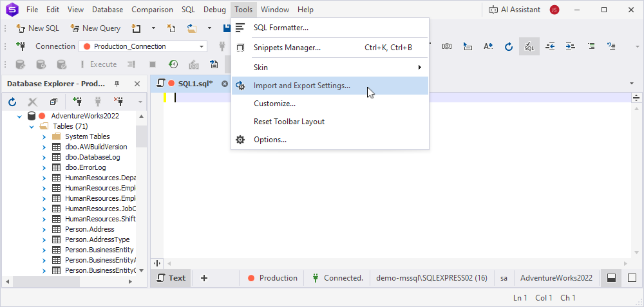This screenshot has width=644, height=307.
Task: Open the dropdown arrow beside the new document icon
Action: (154, 28)
